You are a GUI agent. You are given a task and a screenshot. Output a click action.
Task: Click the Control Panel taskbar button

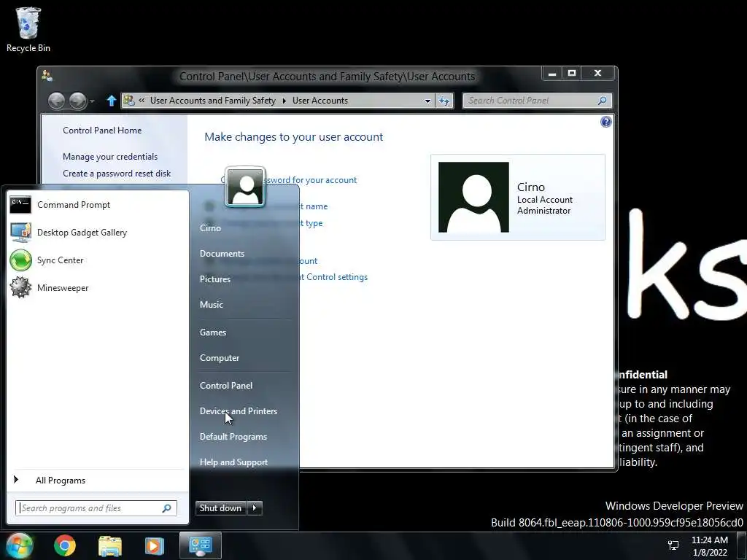[x=201, y=545]
